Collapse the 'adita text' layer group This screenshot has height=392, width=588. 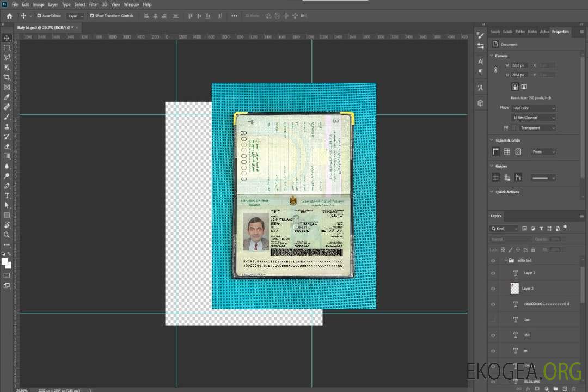505,260
